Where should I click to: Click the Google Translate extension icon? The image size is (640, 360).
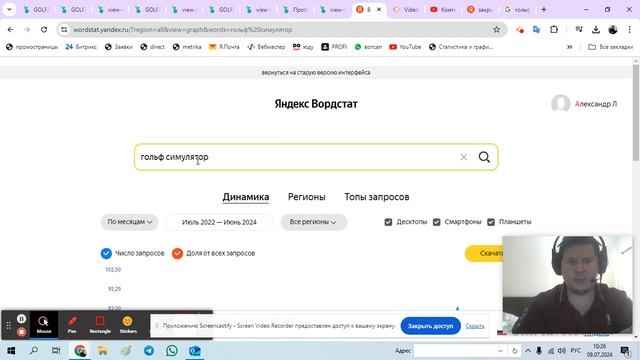[537, 29]
